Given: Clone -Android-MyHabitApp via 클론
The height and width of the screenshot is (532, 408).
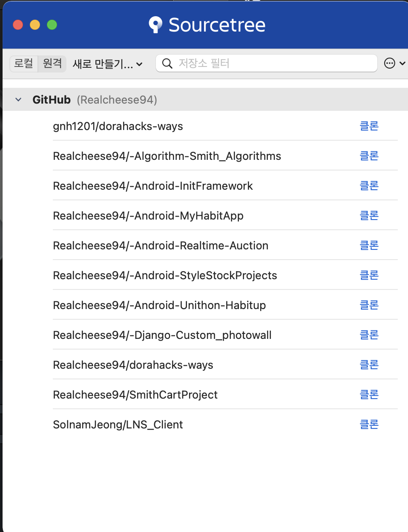Looking at the screenshot, I should click(x=369, y=216).
